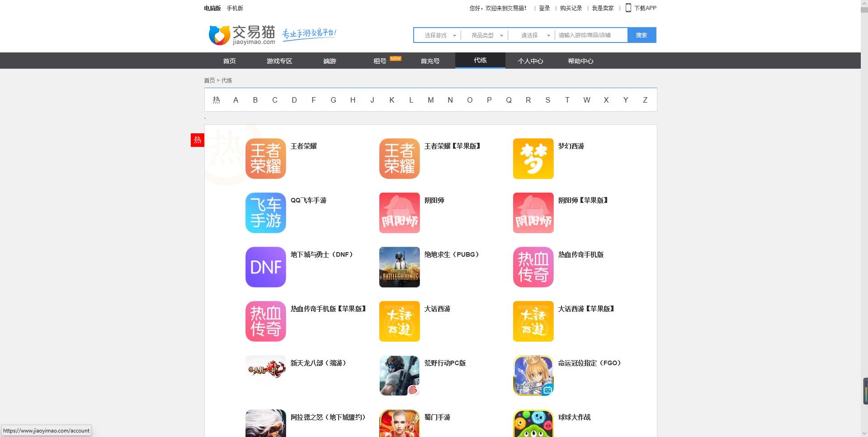
Task: Open the 阿拉德之怒 game icon
Action: tap(266, 423)
